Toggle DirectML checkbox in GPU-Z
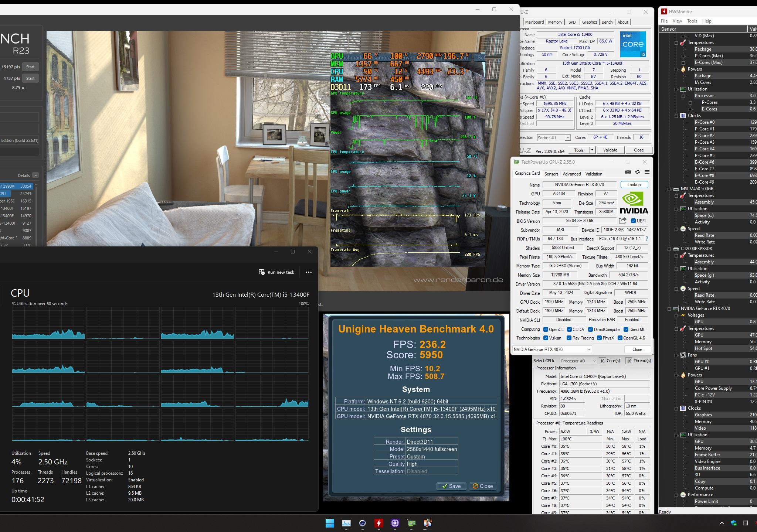The width and height of the screenshot is (757, 532). [626, 330]
